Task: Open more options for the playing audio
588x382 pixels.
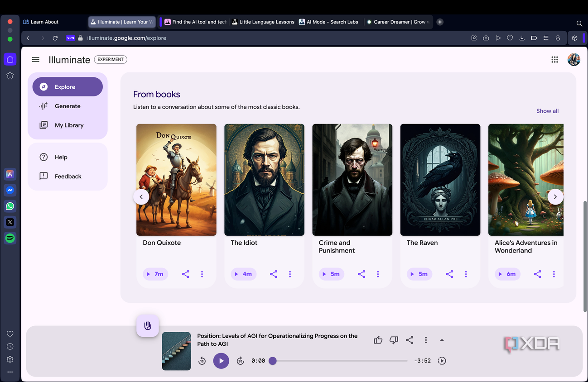Action: tap(426, 340)
